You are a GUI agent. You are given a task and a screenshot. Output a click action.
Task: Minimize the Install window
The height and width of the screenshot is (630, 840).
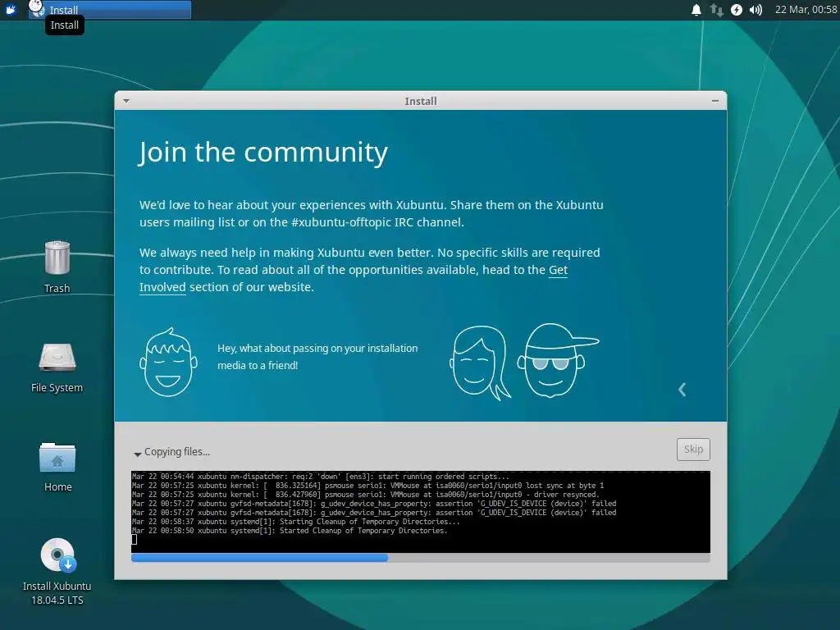coord(714,101)
